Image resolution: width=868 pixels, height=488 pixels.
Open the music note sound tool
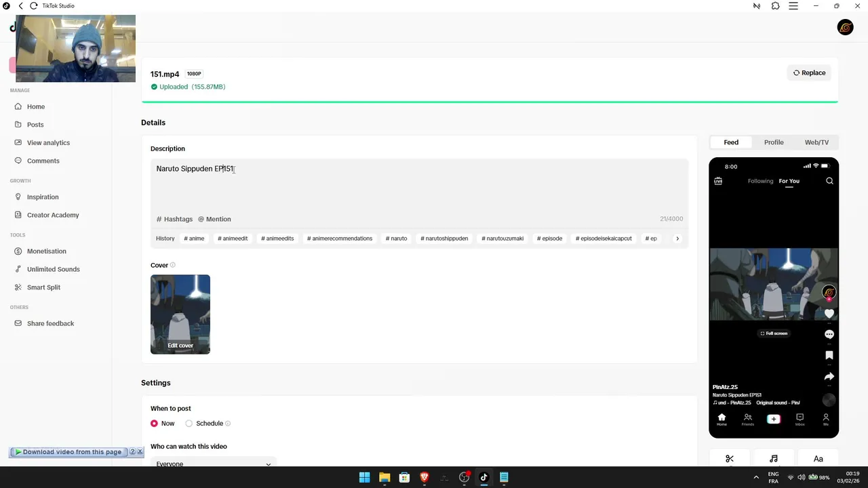[x=774, y=459]
